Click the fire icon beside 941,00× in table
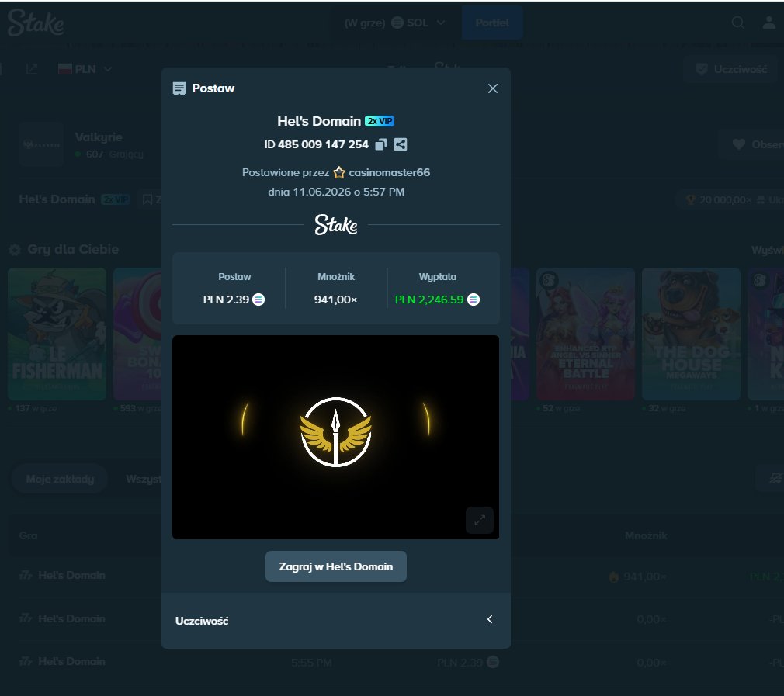This screenshot has height=696, width=784. click(614, 577)
